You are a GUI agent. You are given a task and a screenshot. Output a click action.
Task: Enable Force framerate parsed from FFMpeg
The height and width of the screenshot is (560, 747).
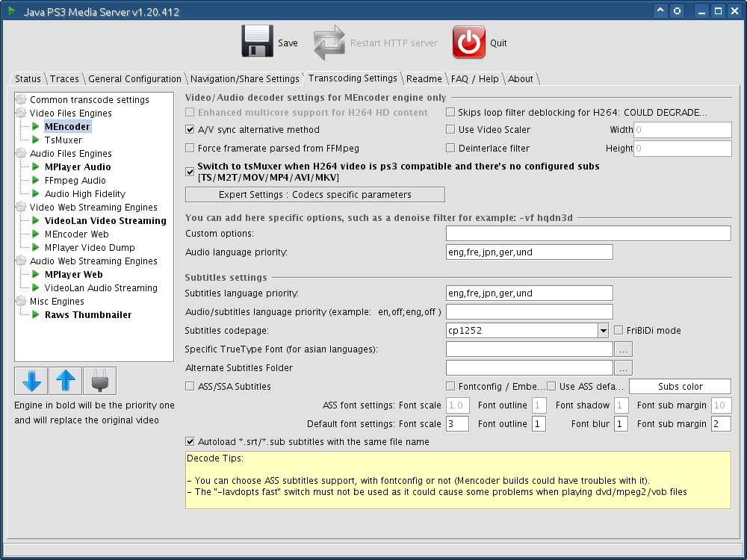190,148
